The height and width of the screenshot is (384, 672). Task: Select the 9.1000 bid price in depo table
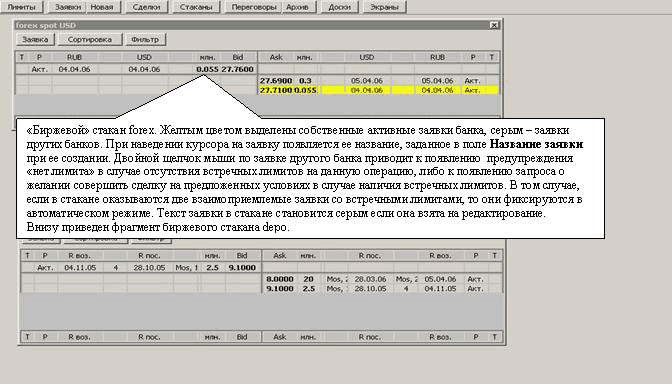242,267
